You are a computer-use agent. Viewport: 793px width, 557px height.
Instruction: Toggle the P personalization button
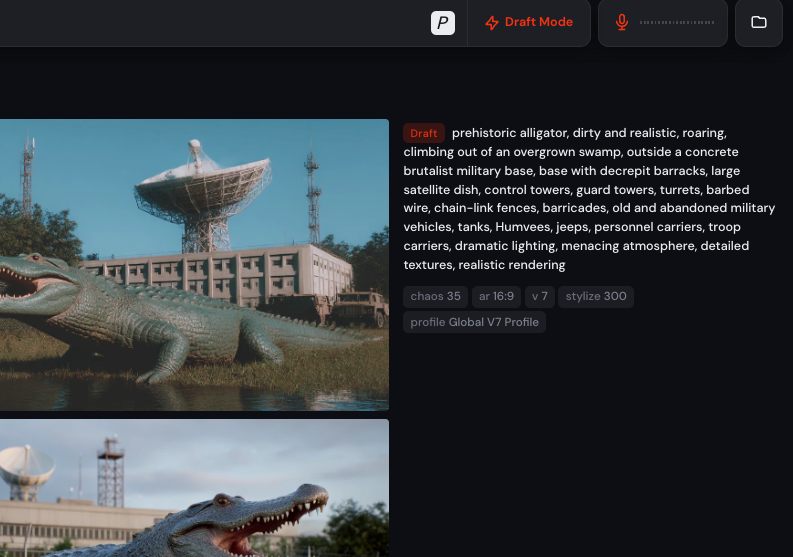click(x=443, y=23)
